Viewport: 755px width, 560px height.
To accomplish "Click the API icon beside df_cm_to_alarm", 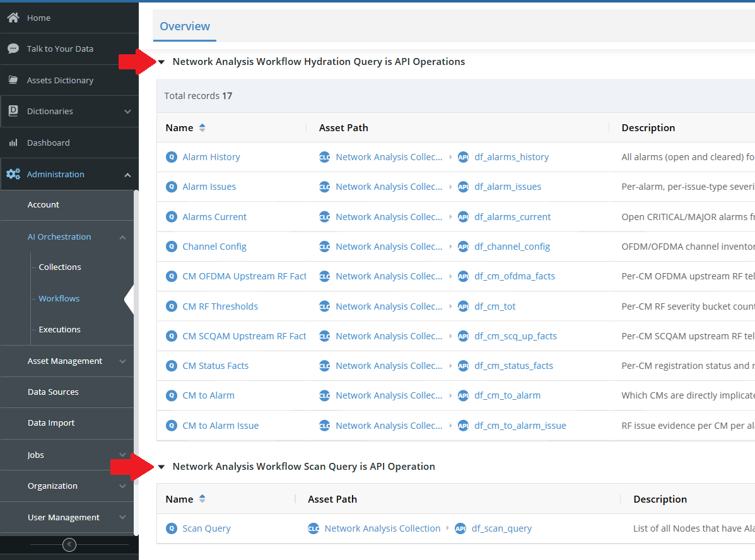I will point(463,396).
